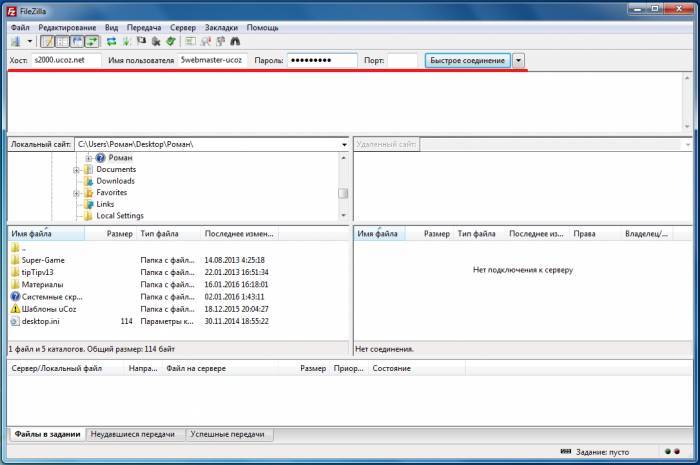Click the refresh file lists icon
This screenshot has width=700, height=465.
click(x=112, y=42)
